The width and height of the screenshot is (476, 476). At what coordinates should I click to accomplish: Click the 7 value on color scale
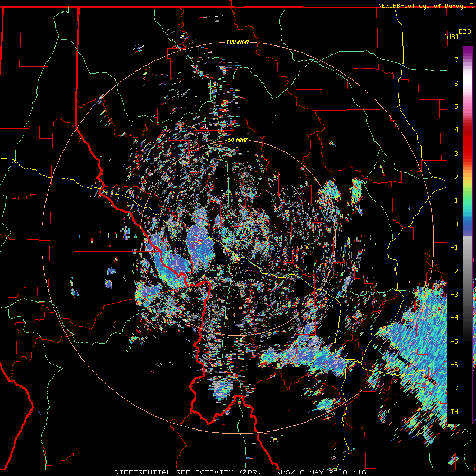[x=456, y=59]
